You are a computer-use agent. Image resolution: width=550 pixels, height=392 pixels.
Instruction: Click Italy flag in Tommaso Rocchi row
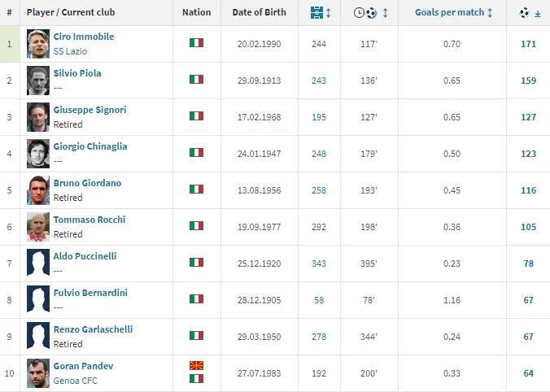coord(196,226)
